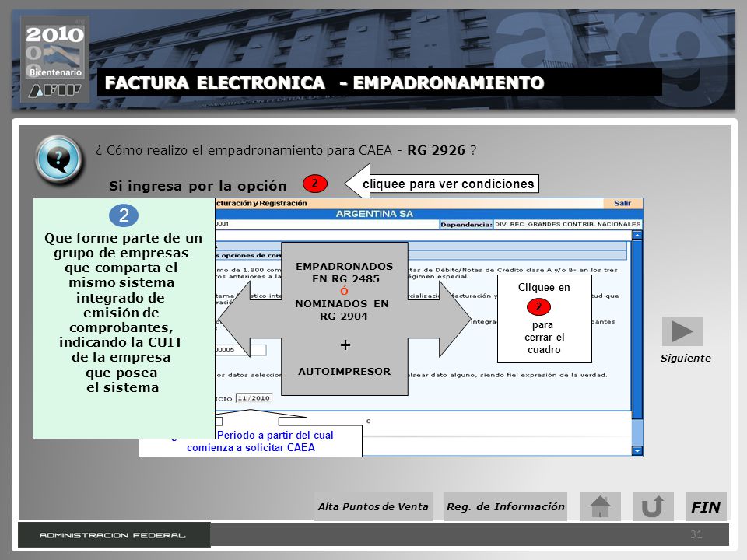
Task: Click the ADMINISTRACION FEDERAL footer label
Action: tap(112, 535)
